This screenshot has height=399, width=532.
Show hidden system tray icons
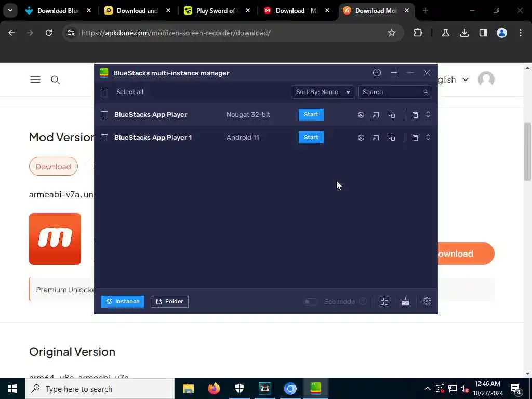428,389
